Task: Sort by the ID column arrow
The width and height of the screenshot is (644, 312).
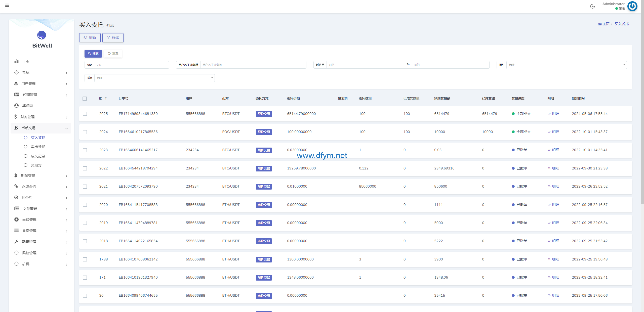Action: [x=106, y=98]
